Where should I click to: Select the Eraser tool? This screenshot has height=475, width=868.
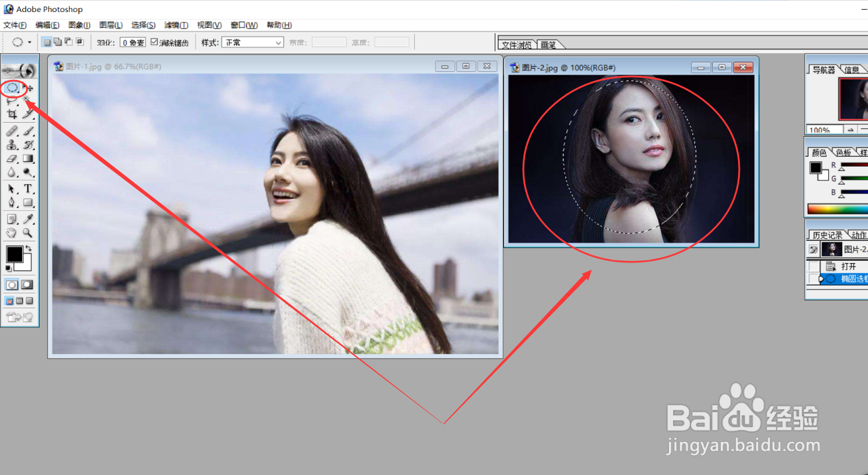[12, 158]
